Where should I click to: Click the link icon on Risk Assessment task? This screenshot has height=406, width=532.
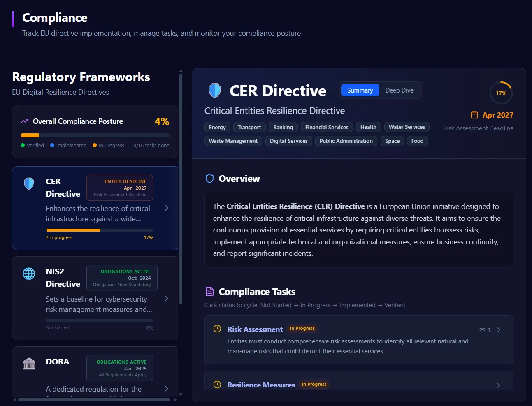click(482, 330)
